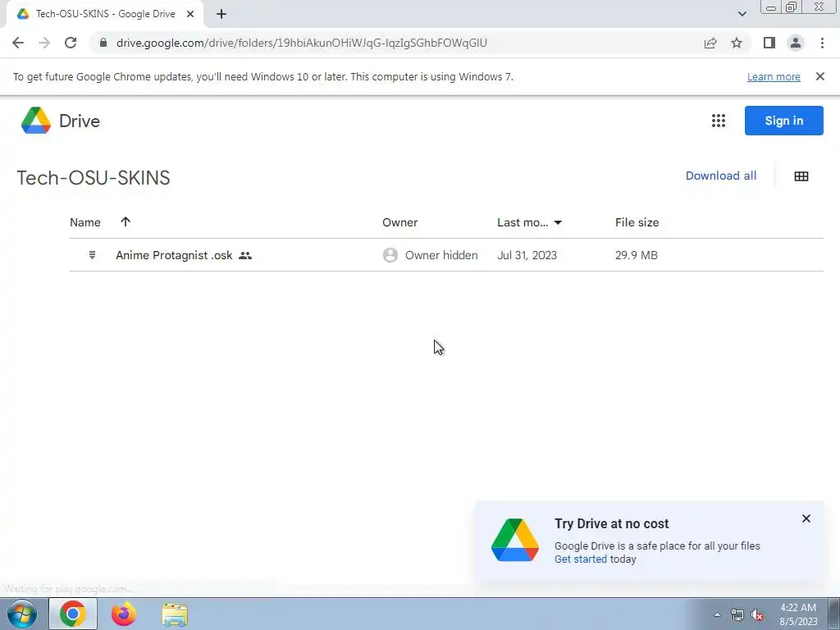
Task: Click the network tray icon
Action: 737,614
